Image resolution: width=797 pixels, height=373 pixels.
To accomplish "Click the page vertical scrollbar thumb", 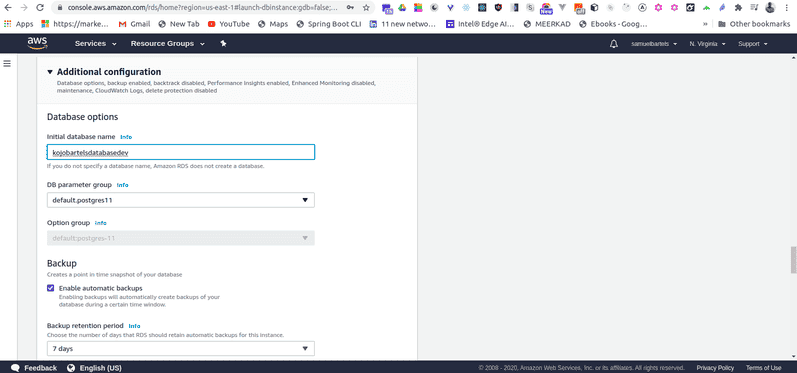I will (793, 260).
